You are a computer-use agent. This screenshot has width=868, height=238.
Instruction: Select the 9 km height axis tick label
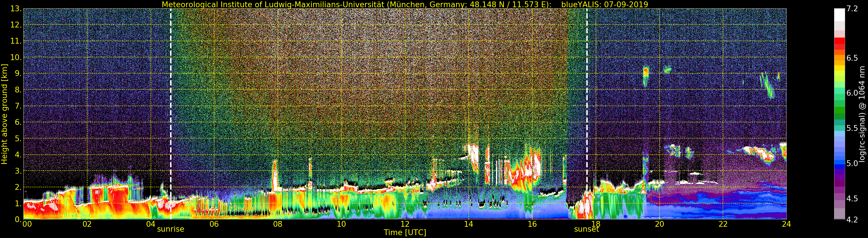(18, 73)
